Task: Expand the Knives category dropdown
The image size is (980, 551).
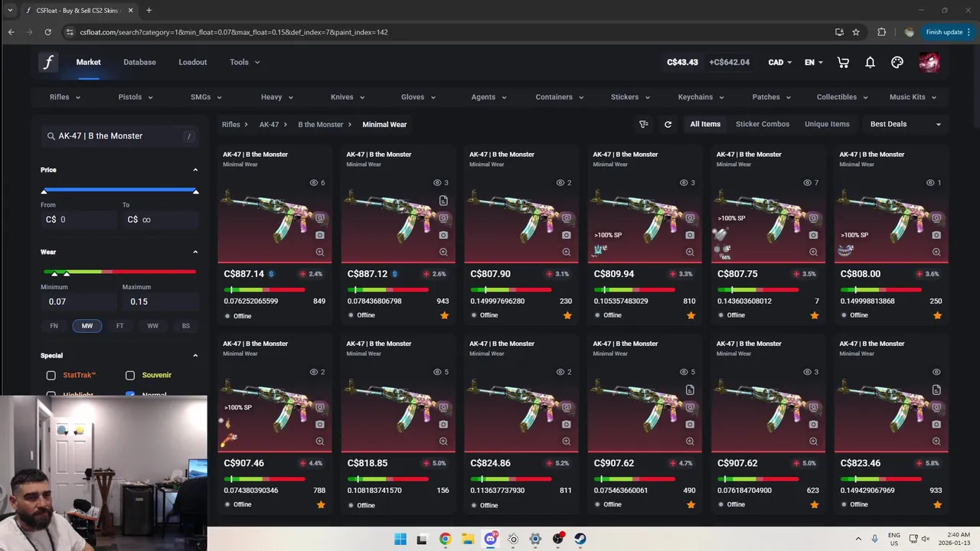Action: click(348, 97)
